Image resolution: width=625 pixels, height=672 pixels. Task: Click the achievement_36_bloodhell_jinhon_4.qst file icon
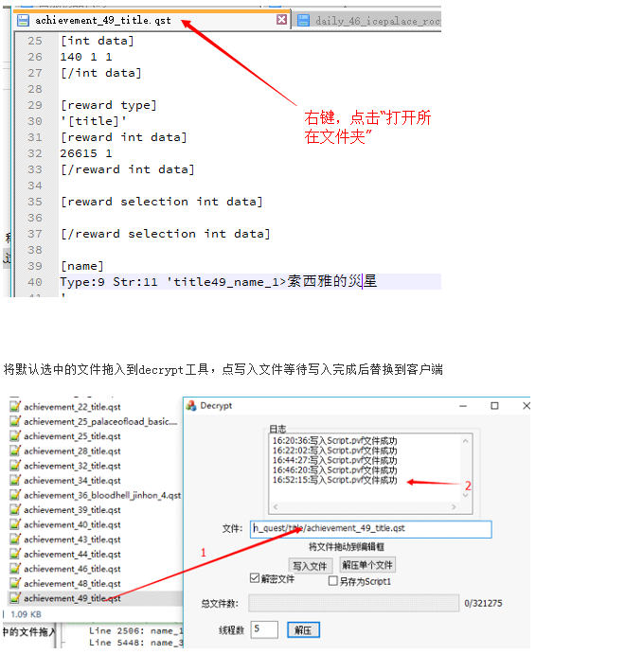15,495
